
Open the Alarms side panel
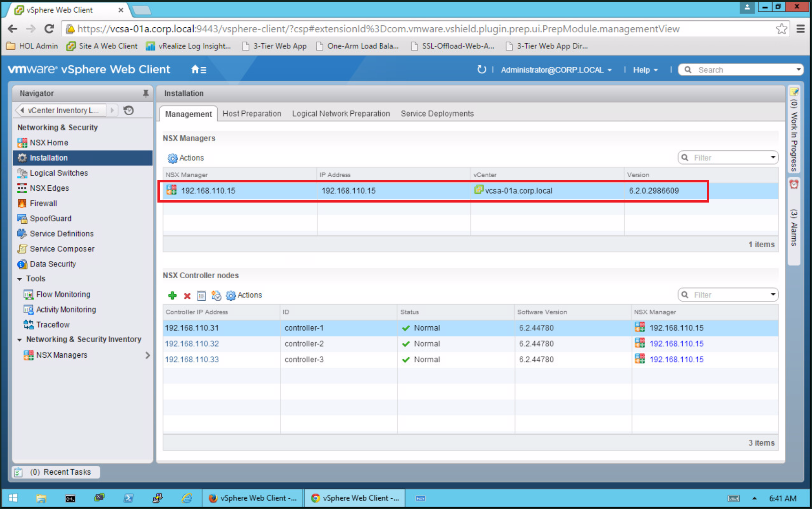pyautogui.click(x=794, y=221)
